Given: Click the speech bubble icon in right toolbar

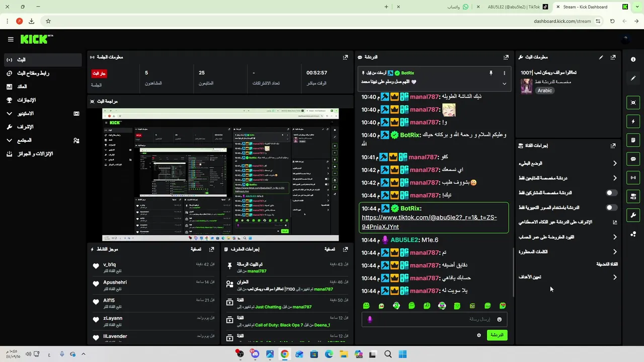Looking at the screenshot, I should 633,159.
